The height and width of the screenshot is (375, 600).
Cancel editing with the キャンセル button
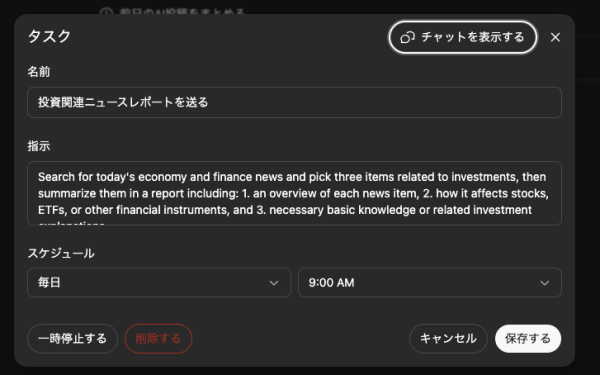tap(448, 339)
